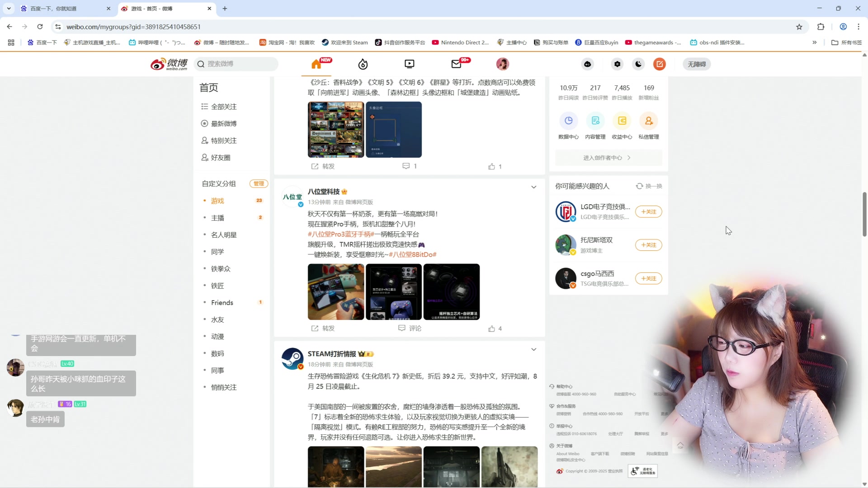Image resolution: width=868 pixels, height=488 pixels.
Task: Follow csgo马西西
Action: coord(648,278)
